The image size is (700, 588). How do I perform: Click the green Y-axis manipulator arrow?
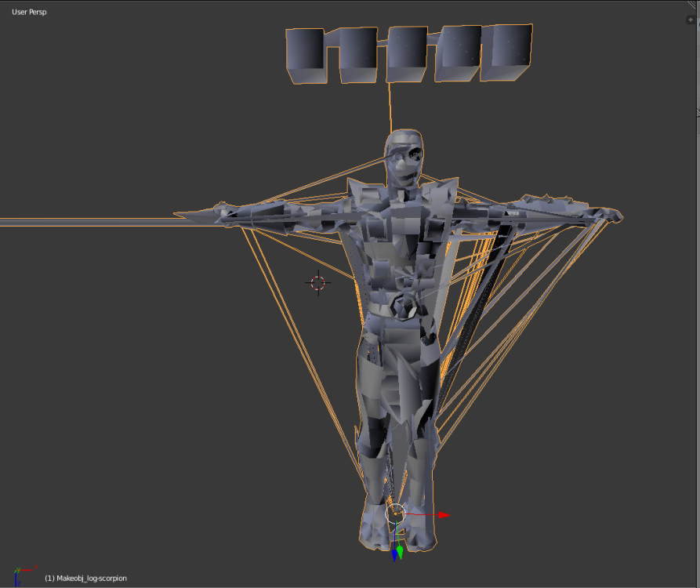point(400,553)
